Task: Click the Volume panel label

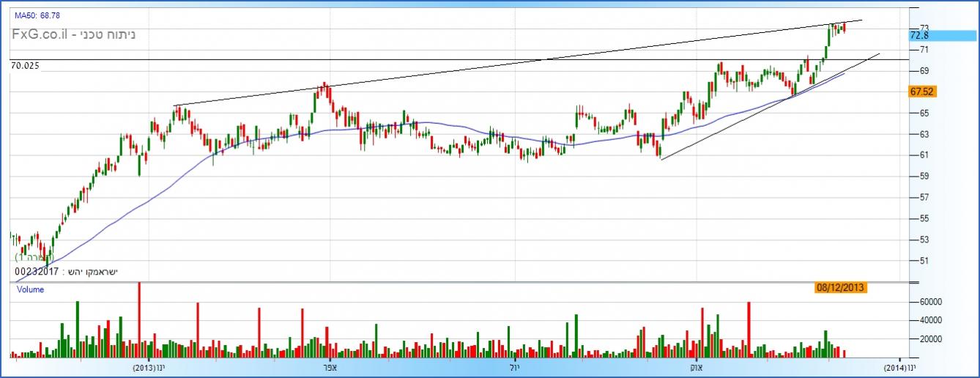Action: click(29, 290)
